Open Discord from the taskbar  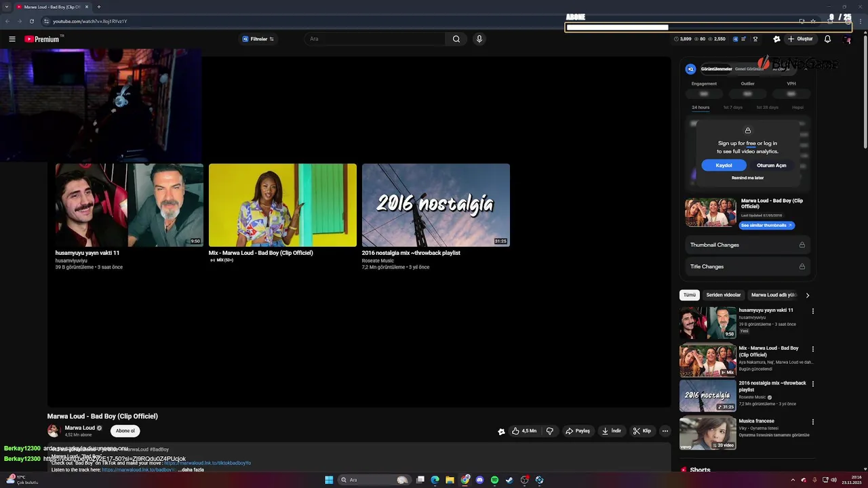(x=480, y=480)
